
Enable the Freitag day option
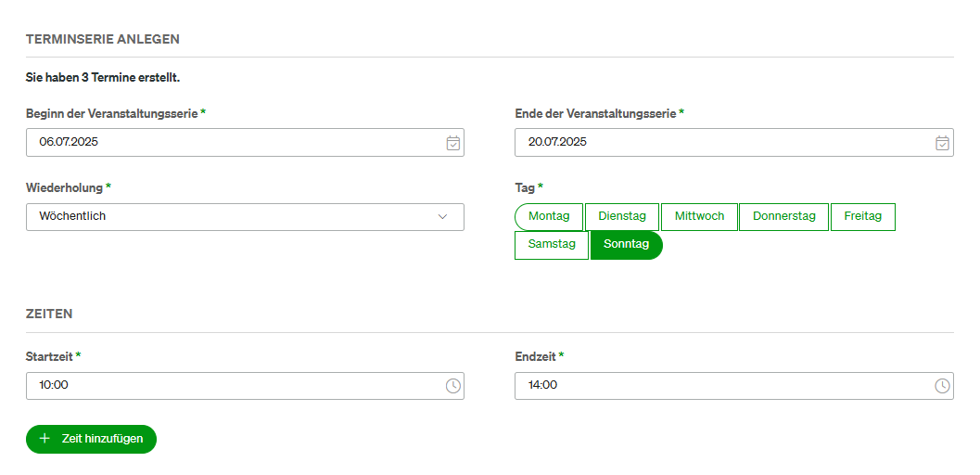pyautogui.click(x=862, y=217)
